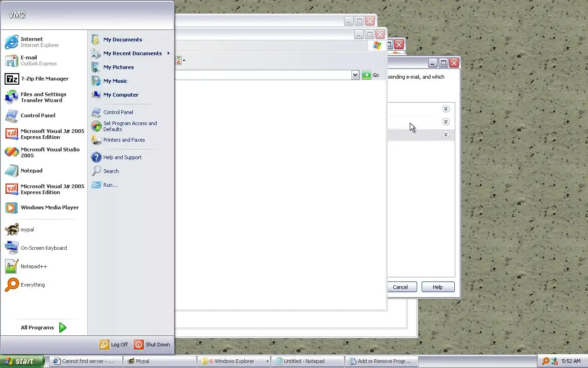Image resolution: width=588 pixels, height=368 pixels.
Task: Open Help and Support
Action: pyautogui.click(x=130, y=157)
